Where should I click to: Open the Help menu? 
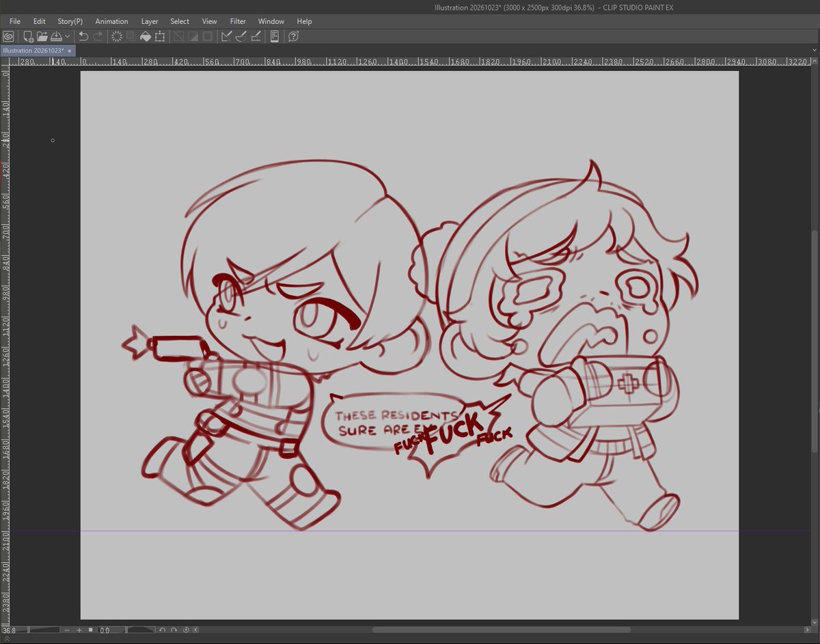[305, 21]
